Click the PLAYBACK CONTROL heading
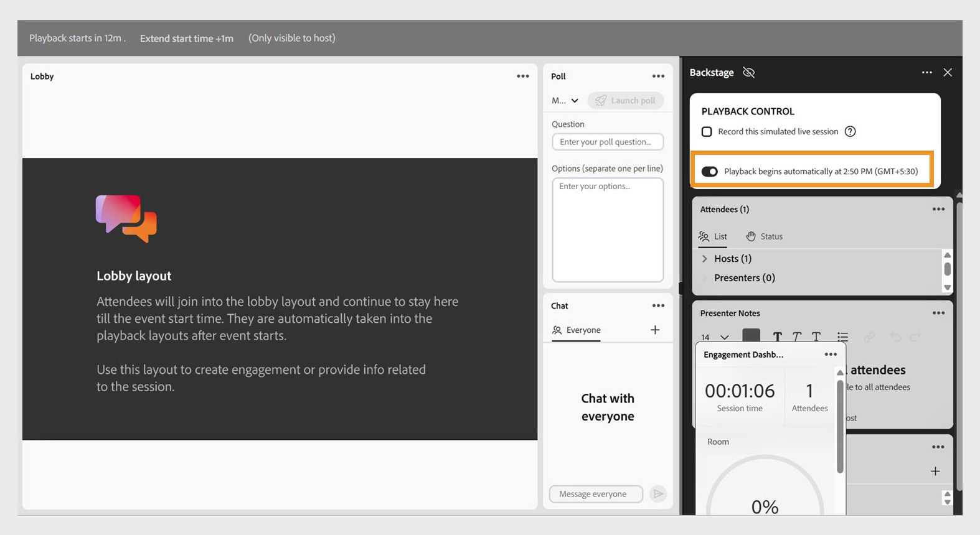The image size is (980, 535). [748, 111]
